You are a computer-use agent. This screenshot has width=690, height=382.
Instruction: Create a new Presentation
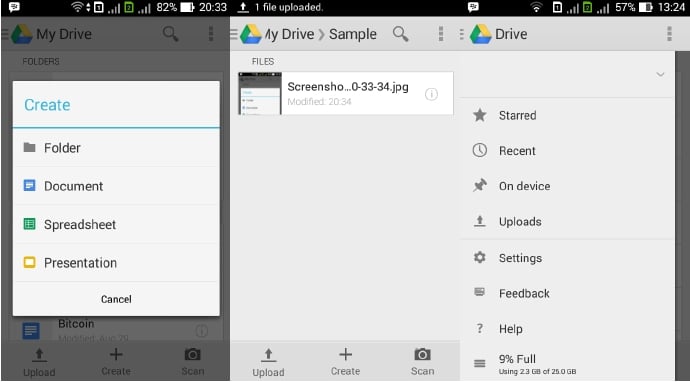click(116, 263)
